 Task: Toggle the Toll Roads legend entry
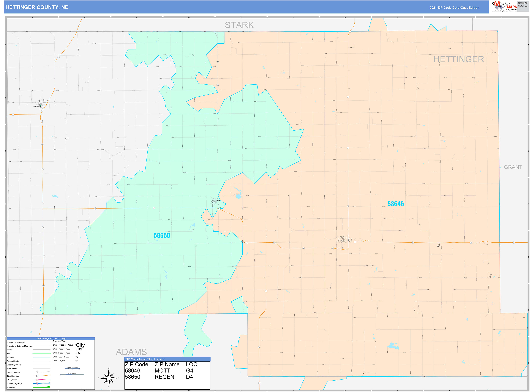coord(11,387)
